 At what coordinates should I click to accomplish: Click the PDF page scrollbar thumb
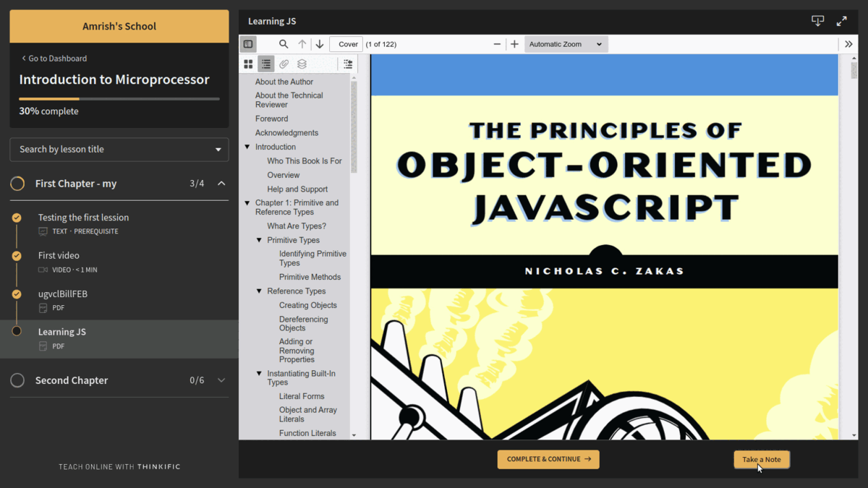pyautogui.click(x=854, y=71)
